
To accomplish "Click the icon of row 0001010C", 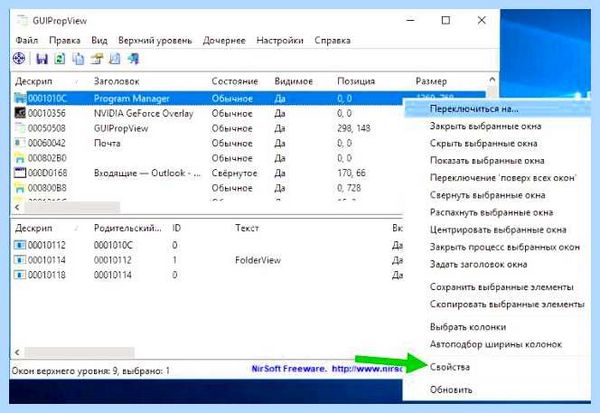I will (20, 98).
